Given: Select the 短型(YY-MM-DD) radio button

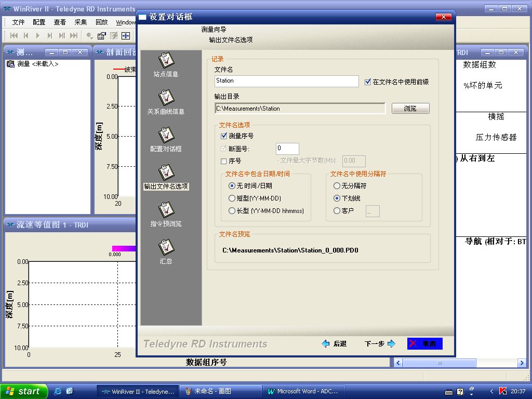Looking at the screenshot, I should point(231,198).
